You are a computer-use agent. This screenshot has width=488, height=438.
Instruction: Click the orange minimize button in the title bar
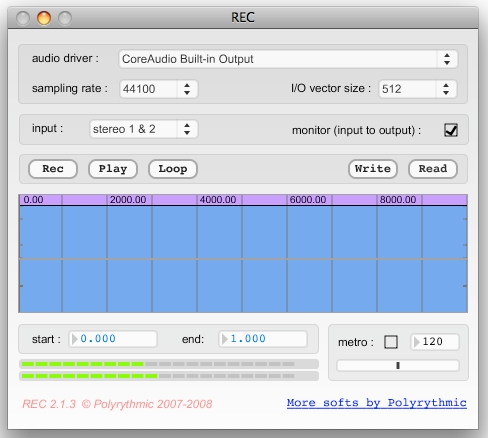44,18
